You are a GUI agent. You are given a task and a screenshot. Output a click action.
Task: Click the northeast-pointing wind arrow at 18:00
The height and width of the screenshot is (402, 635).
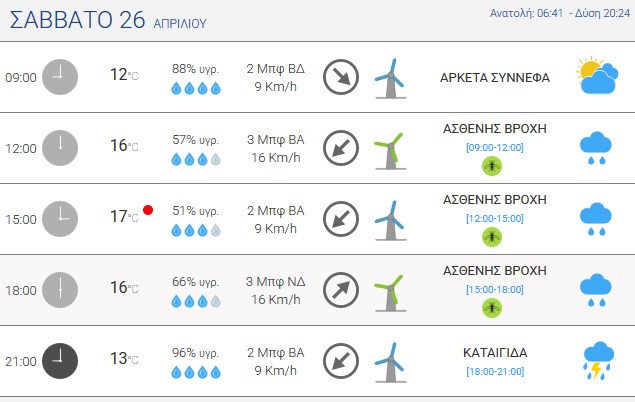tap(341, 290)
